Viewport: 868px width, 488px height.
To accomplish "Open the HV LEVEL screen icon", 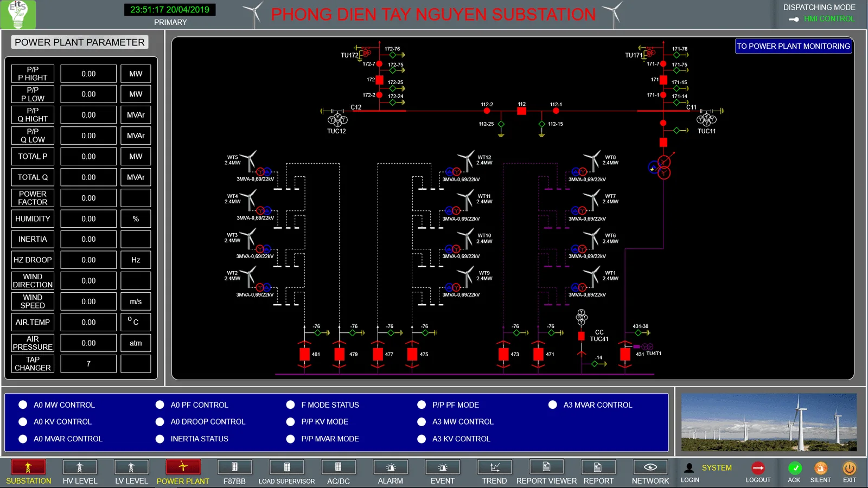I will pyautogui.click(x=80, y=467).
